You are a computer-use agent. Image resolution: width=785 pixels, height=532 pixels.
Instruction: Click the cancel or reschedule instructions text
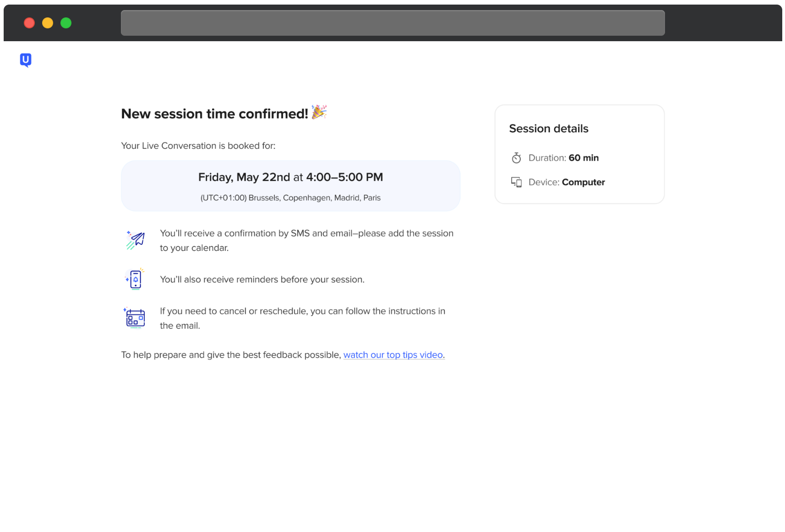pyautogui.click(x=303, y=318)
